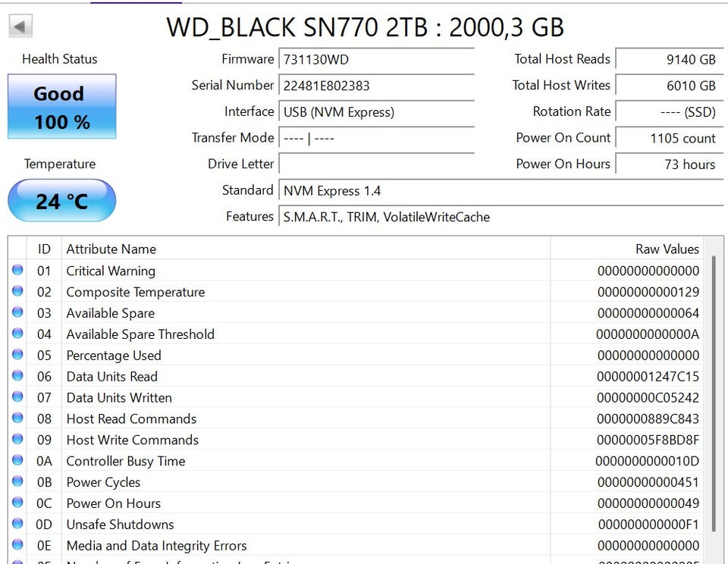The image size is (728, 564).
Task: Click the blue status dot for Data Units Read
Action: pos(17,375)
